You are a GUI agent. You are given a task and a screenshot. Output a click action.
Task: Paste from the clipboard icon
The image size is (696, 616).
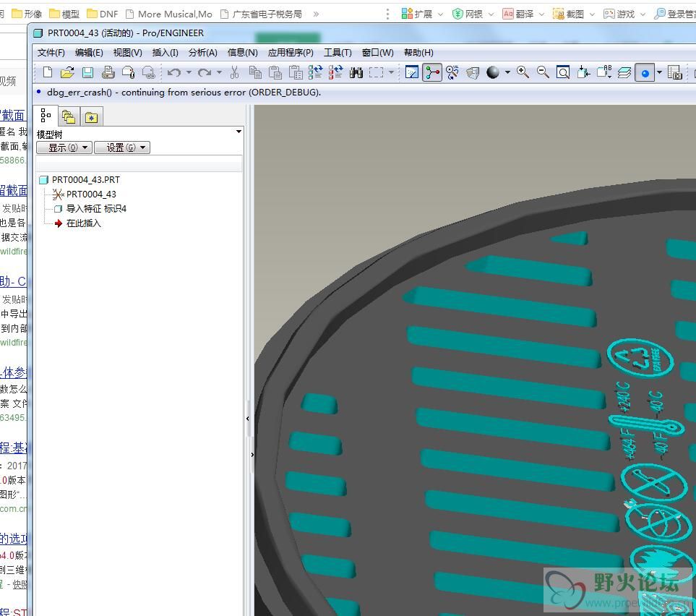(275, 72)
